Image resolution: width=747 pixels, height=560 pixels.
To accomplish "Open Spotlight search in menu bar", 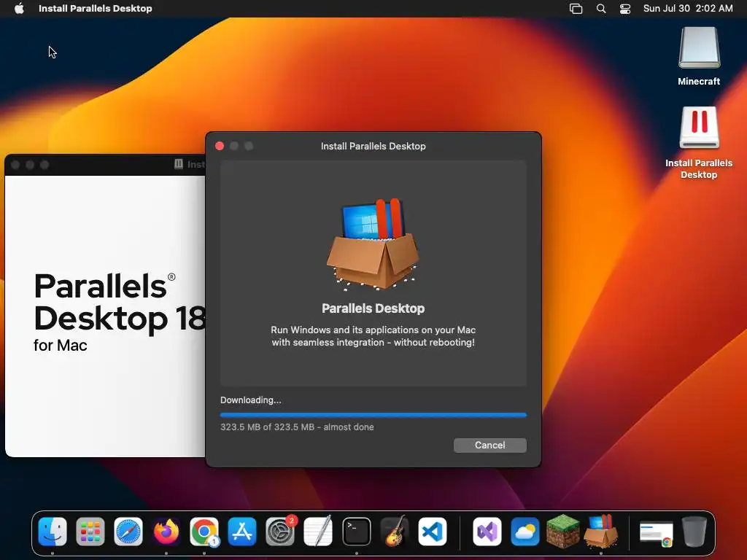I will coord(601,9).
